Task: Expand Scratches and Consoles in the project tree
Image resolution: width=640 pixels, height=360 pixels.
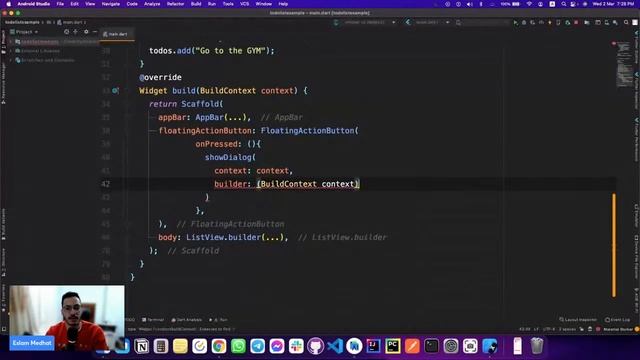Action: coord(11,60)
